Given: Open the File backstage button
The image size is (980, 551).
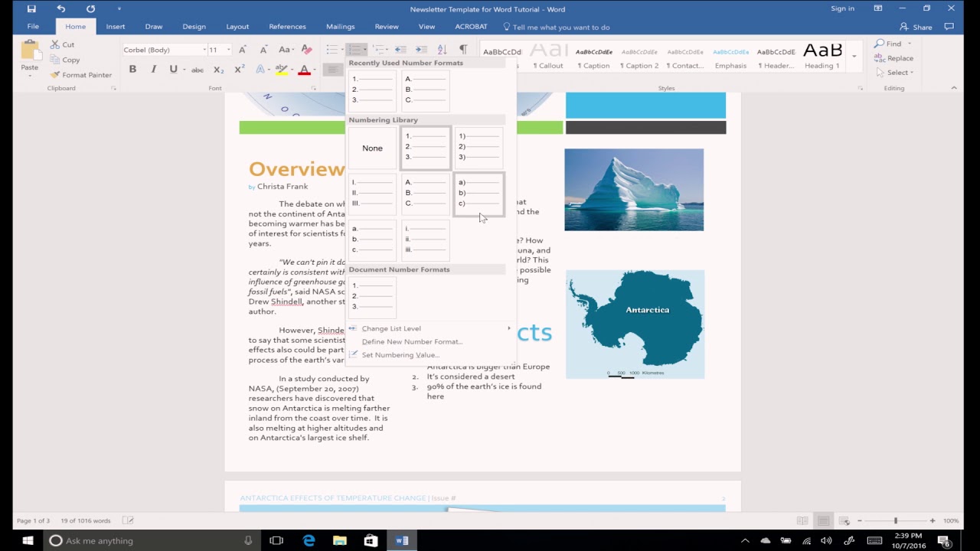Looking at the screenshot, I should pyautogui.click(x=33, y=27).
